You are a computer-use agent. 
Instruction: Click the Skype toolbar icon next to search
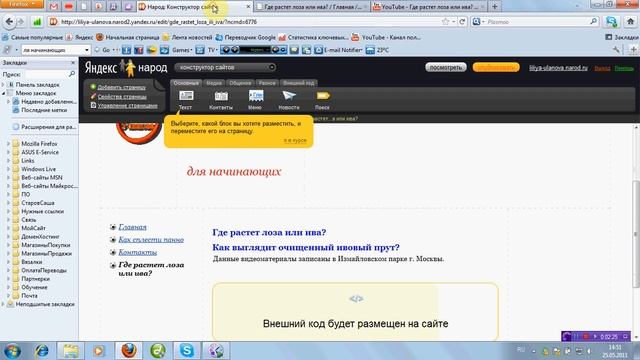pos(611,22)
